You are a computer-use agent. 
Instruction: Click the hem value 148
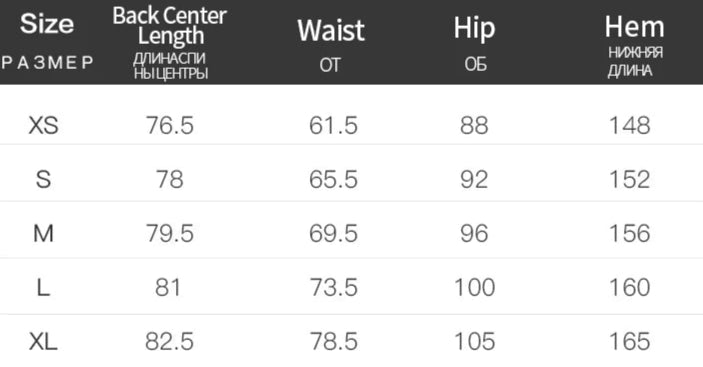[630, 125]
